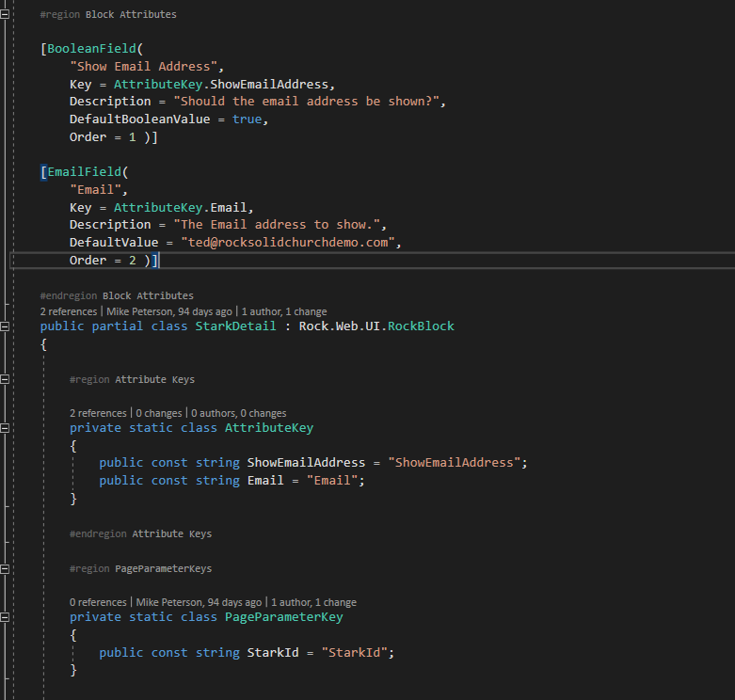Click the DefaultBooleanValue property
735x700 pixels.
point(139,119)
